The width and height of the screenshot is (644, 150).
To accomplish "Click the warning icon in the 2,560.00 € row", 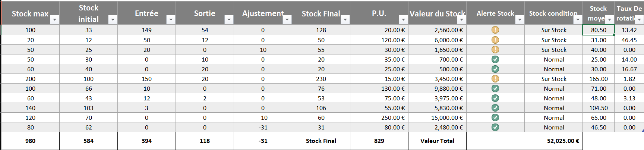I will click(495, 30).
